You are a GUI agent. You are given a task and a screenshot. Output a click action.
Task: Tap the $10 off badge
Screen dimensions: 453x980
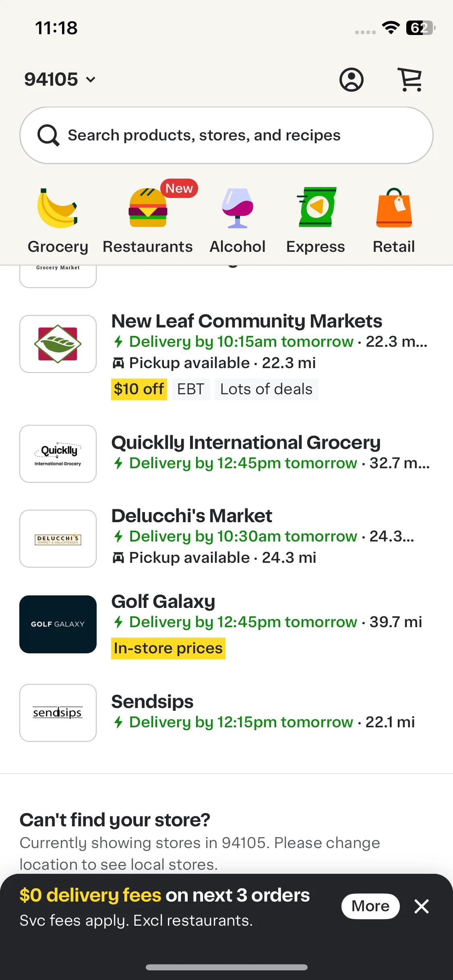coord(139,389)
